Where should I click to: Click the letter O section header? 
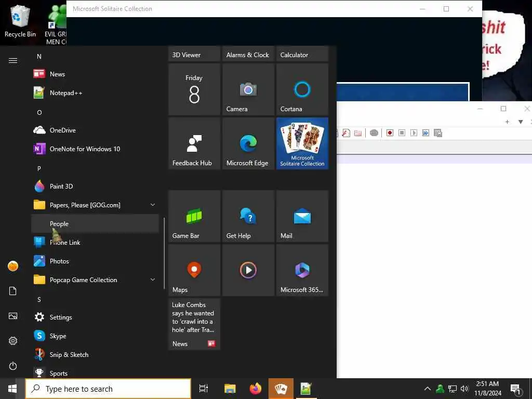click(x=39, y=112)
